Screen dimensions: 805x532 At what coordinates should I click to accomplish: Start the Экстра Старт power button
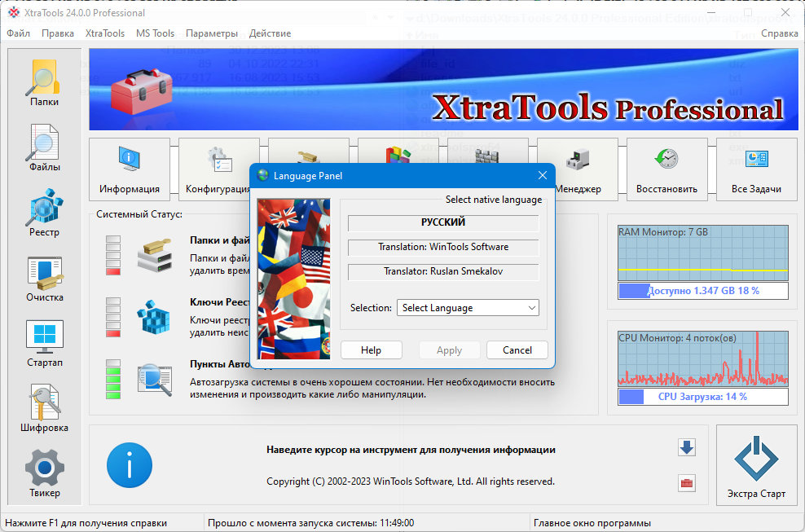tap(756, 465)
